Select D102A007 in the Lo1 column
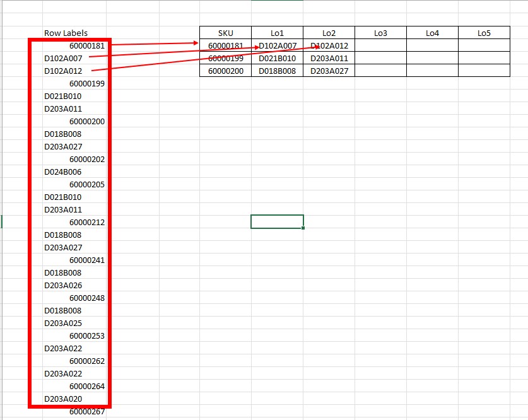 277,45
